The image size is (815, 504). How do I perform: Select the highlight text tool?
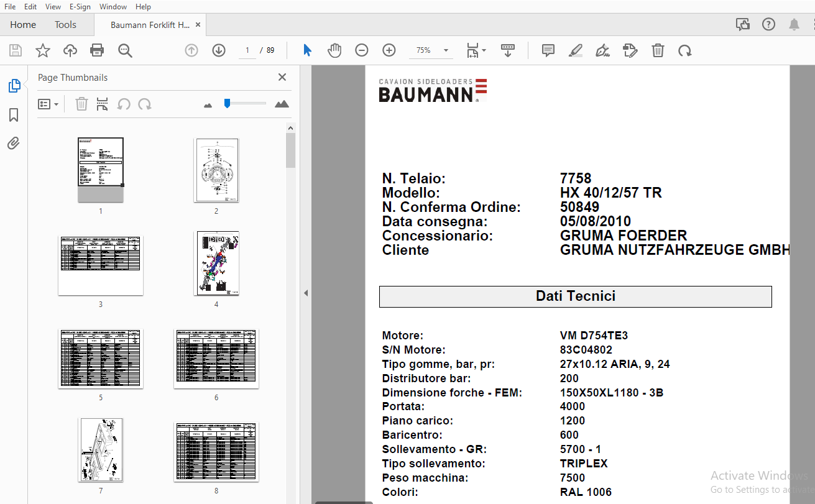[x=576, y=50]
